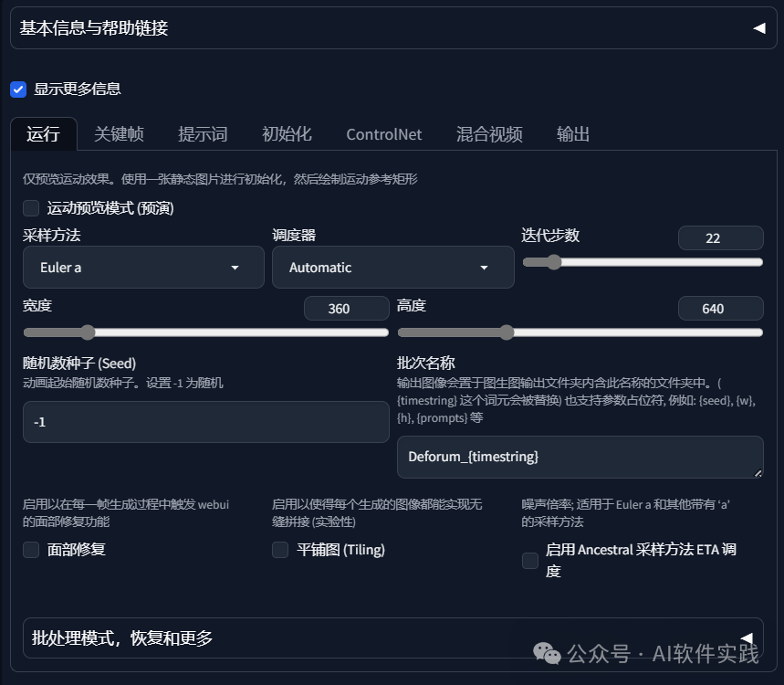Switch to the 初始化 tab

point(287,134)
